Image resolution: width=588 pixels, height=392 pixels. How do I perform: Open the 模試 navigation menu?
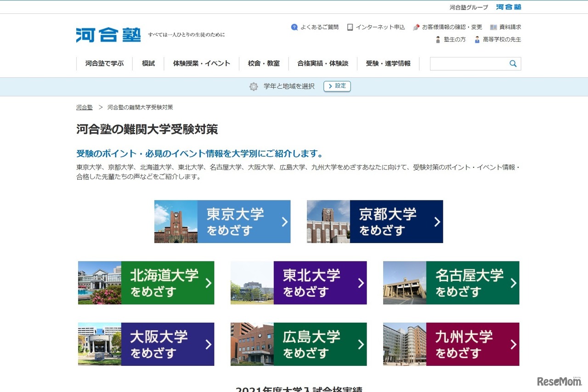(x=148, y=63)
